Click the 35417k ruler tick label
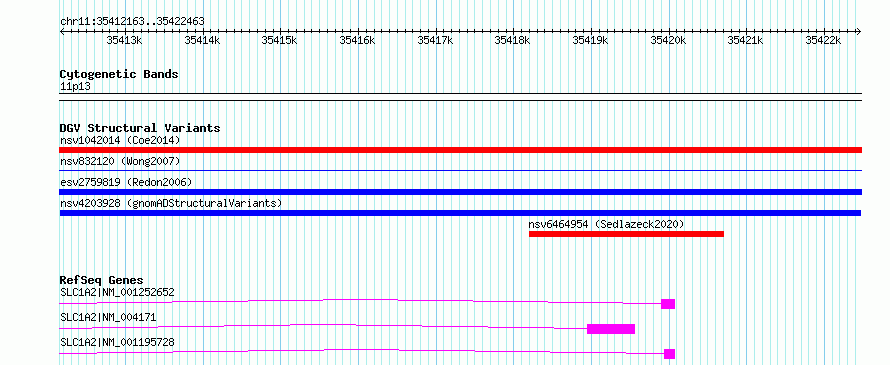 (x=435, y=40)
